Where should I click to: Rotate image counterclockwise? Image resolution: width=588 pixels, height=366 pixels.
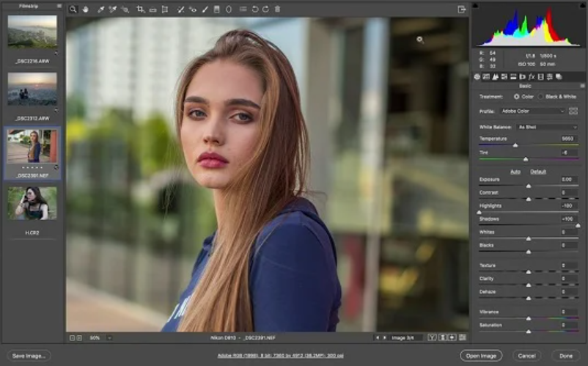pos(255,10)
